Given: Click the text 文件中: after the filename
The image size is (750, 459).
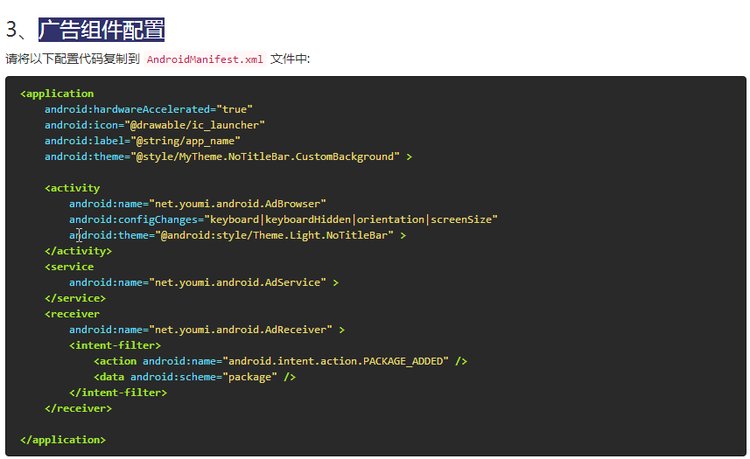Looking at the screenshot, I should click(290, 59).
